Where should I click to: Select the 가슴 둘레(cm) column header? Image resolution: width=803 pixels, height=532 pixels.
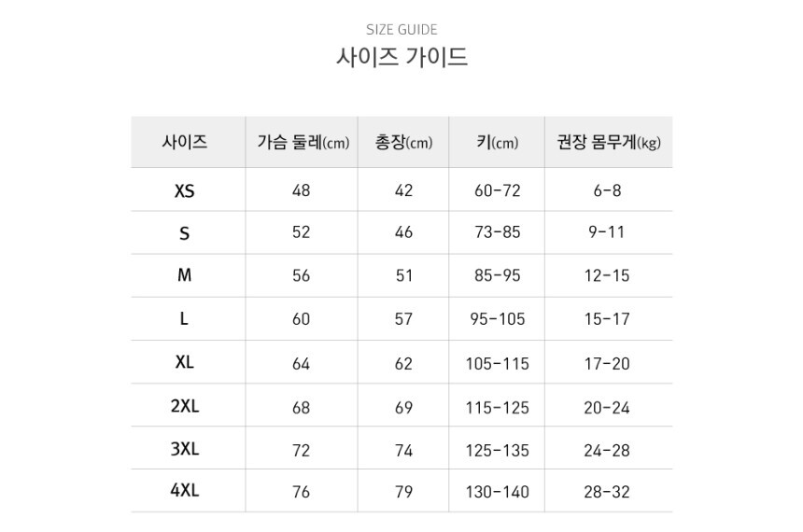(302, 143)
